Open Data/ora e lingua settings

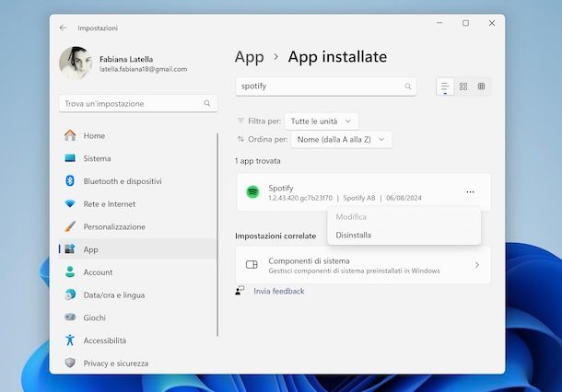[x=137, y=295]
